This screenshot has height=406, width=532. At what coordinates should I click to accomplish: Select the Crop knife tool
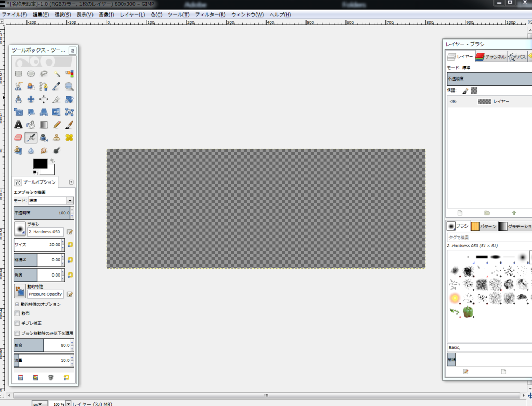56,99
